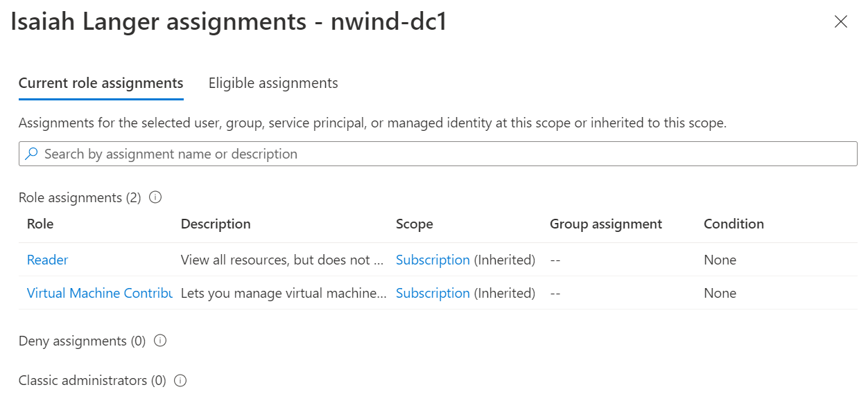Select Current role assignments tab

101,83
